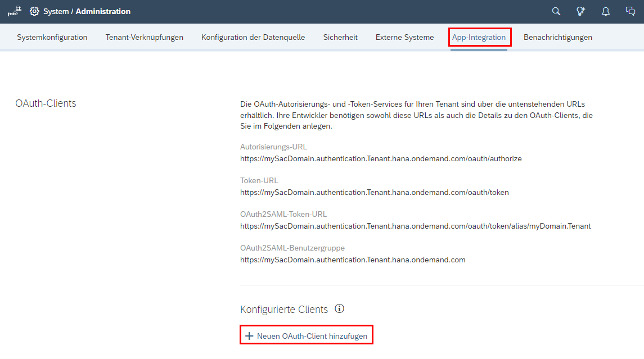The width and height of the screenshot is (644, 359).
Task: Open the Tenant-Verknüpfungen tab
Action: [x=144, y=37]
